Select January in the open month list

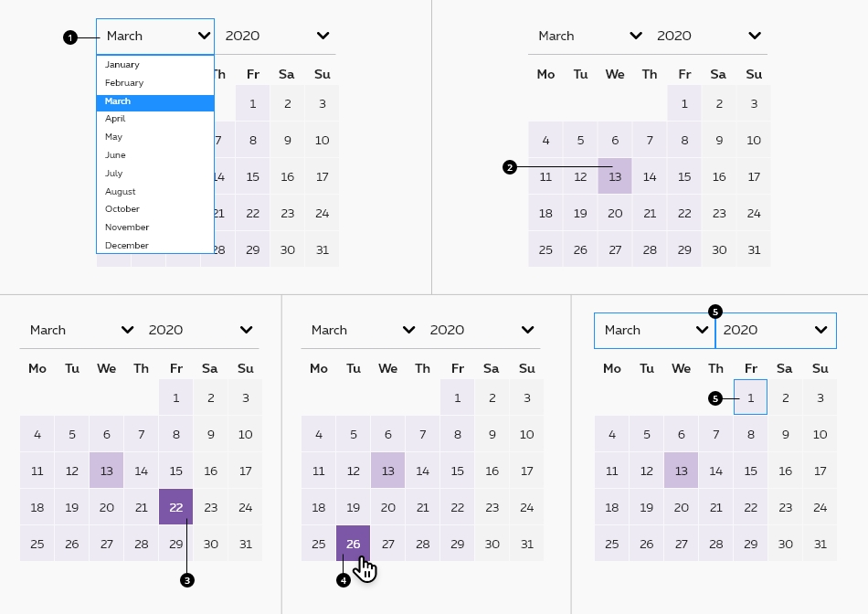(122, 65)
